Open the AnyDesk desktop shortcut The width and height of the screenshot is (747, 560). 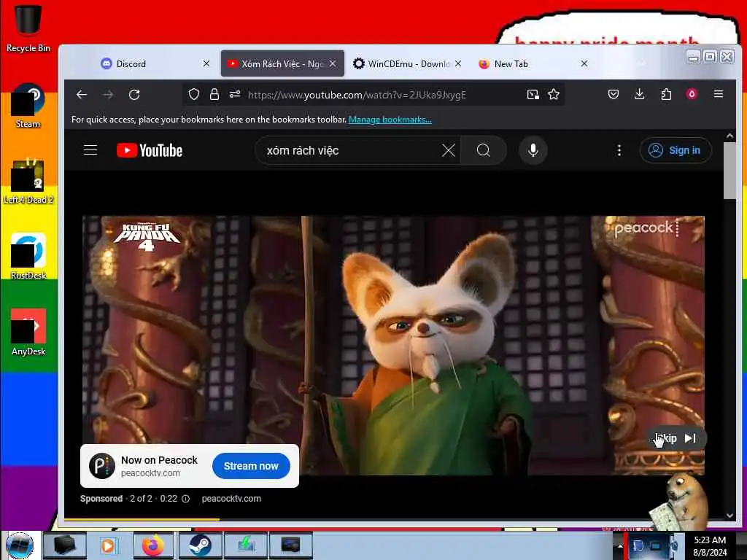[28, 332]
